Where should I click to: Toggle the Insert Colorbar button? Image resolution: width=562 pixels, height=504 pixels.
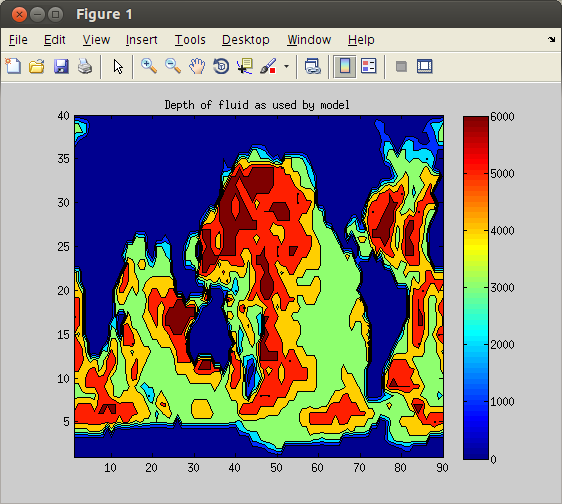pyautogui.click(x=345, y=66)
